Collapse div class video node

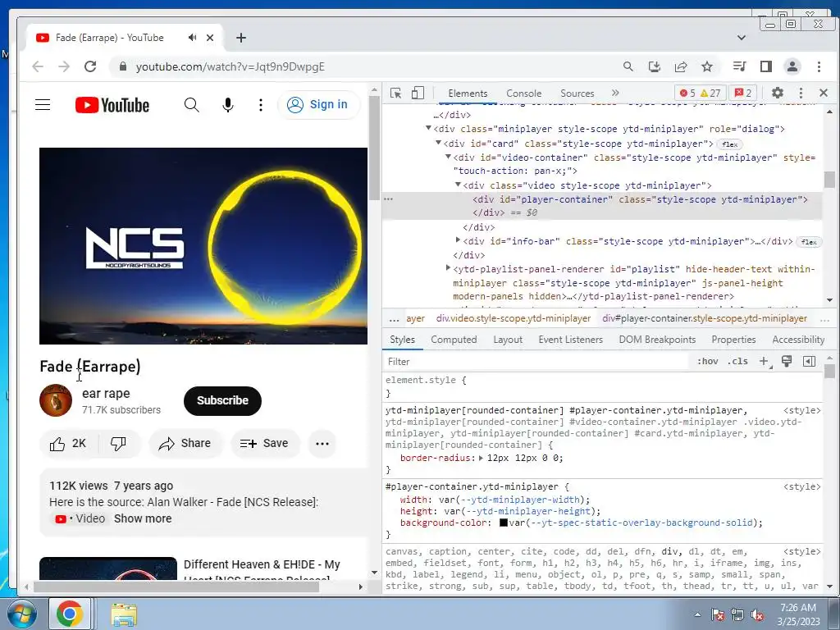(458, 185)
